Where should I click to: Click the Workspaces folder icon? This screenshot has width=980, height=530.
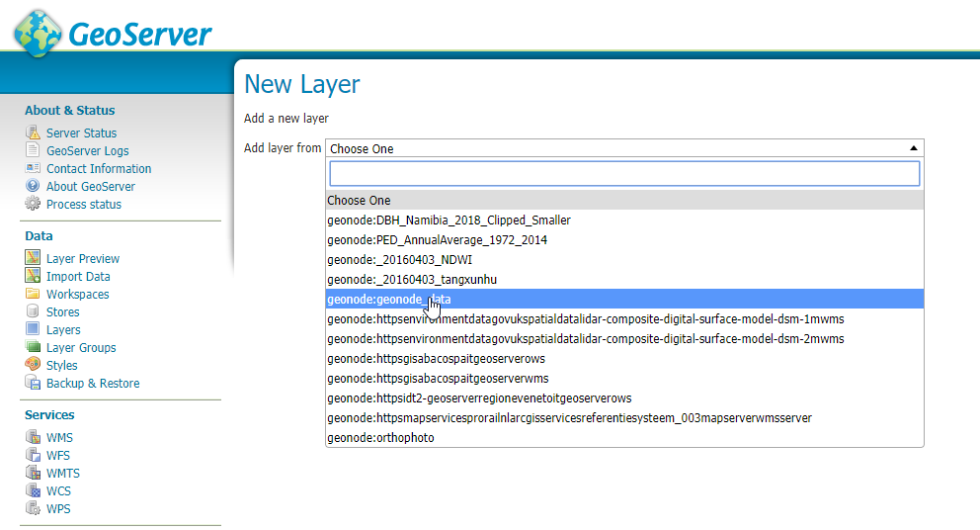(33, 294)
